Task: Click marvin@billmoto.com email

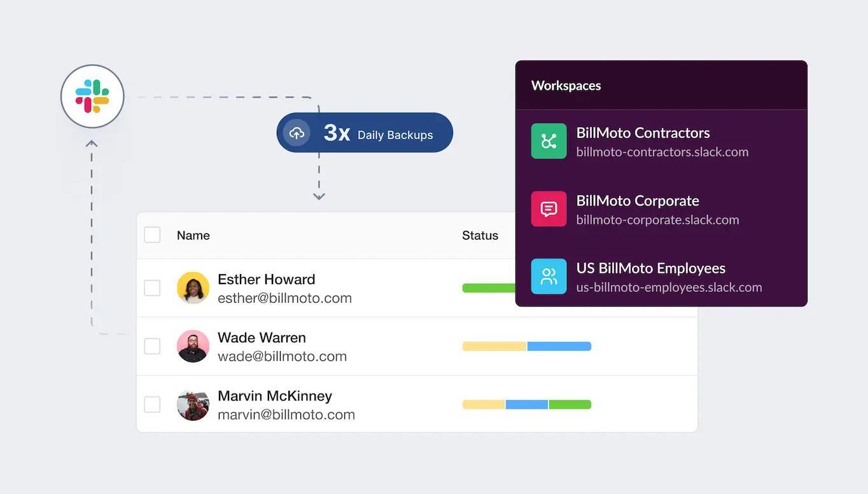Action: [286, 415]
